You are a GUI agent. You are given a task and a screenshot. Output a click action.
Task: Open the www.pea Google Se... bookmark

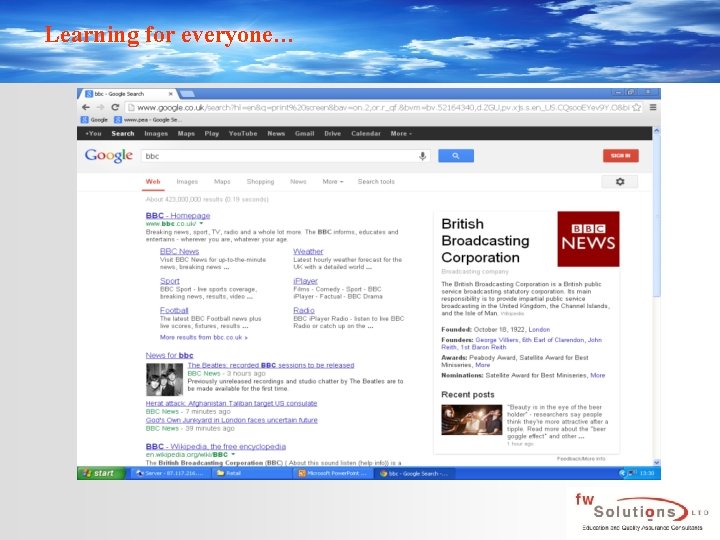coord(148,120)
